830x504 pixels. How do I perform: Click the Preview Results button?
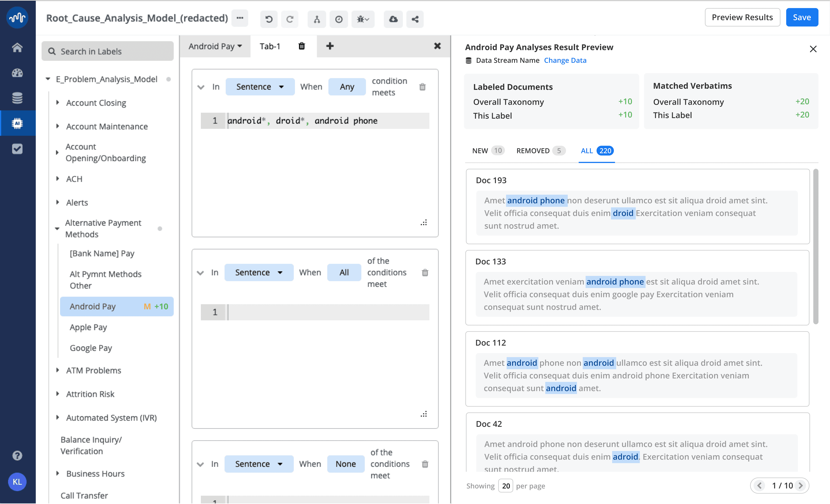point(742,17)
